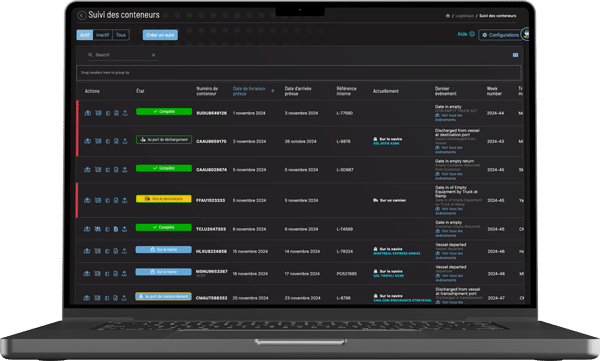Click the ship icon for container CAAU8659170

point(88,141)
